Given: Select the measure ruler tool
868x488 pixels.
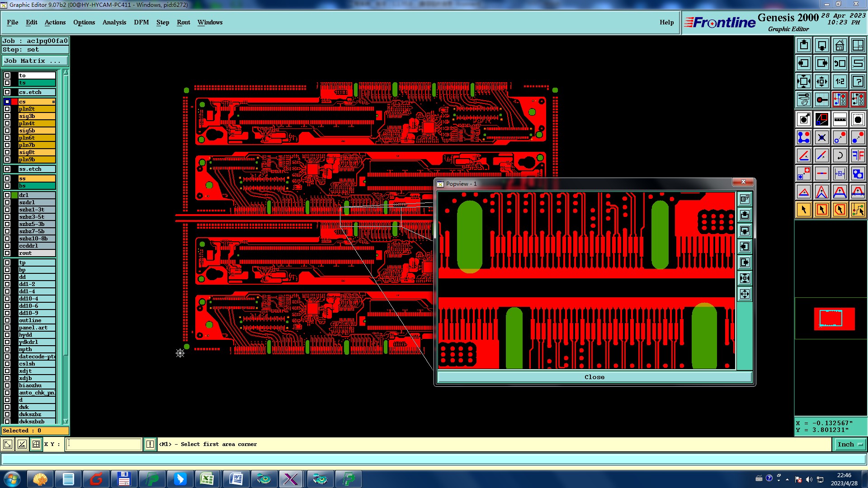Looking at the screenshot, I should [840, 119].
